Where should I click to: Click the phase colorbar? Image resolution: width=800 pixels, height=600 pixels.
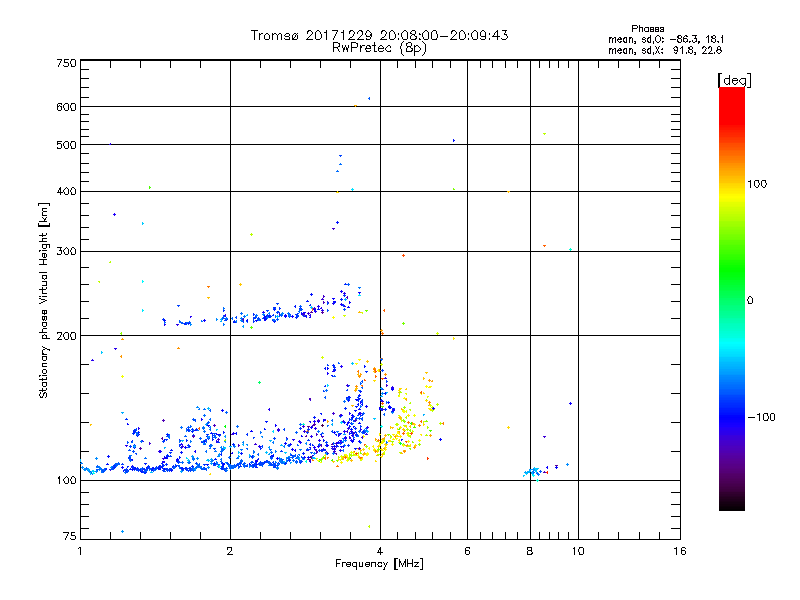coord(732,298)
